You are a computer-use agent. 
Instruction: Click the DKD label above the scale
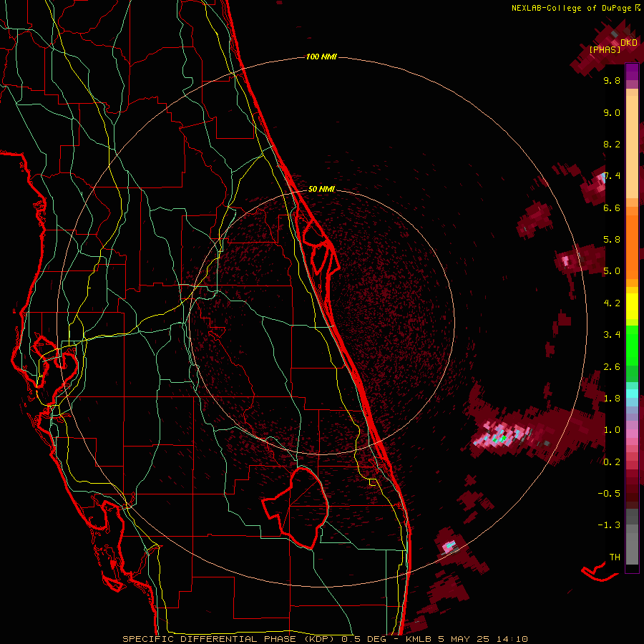tap(629, 43)
